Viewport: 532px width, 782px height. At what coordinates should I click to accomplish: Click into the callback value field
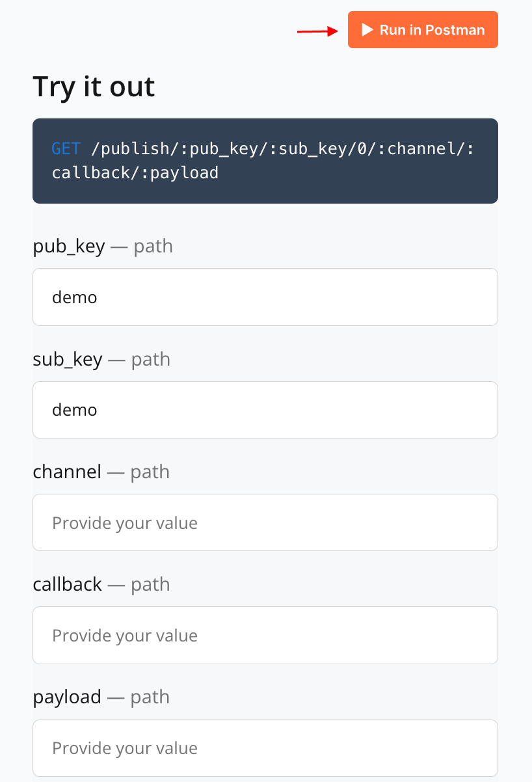(265, 635)
